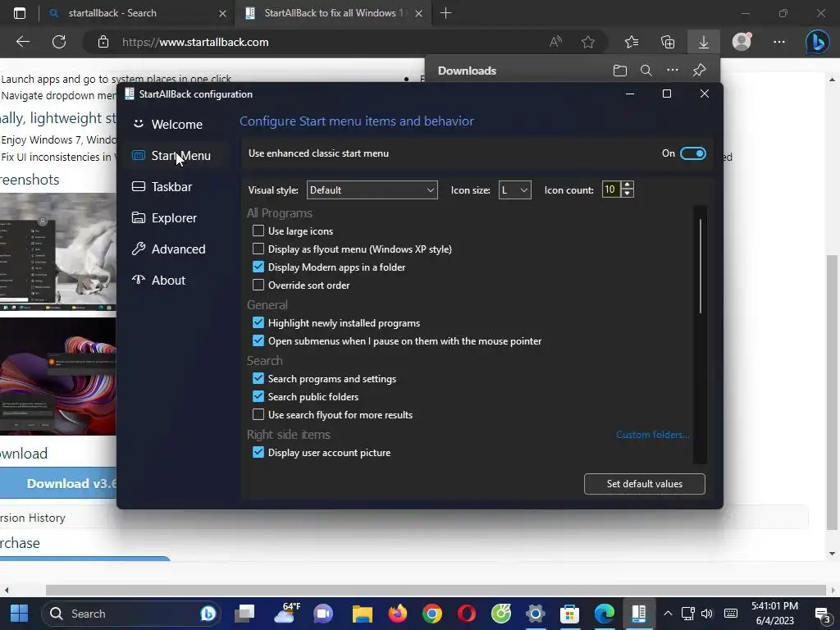The height and width of the screenshot is (630, 840).
Task: Click the Set default values button
Action: [x=645, y=484]
